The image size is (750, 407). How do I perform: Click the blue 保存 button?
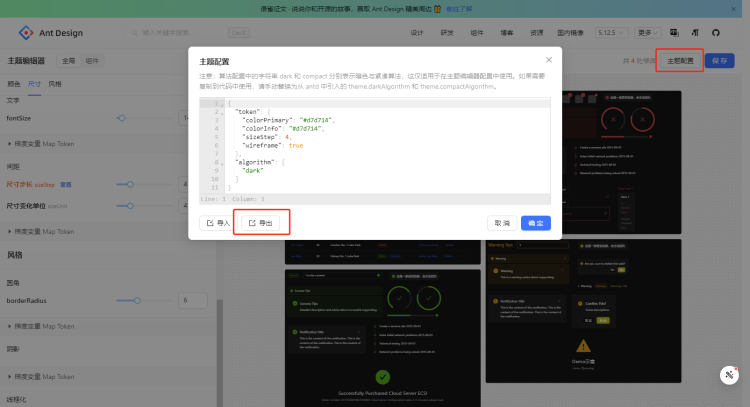click(719, 61)
